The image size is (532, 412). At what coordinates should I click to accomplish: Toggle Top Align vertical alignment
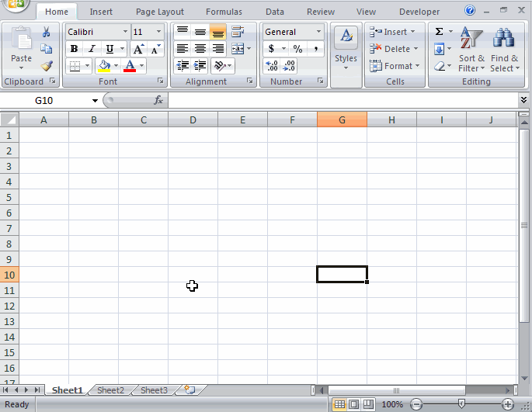(183, 32)
